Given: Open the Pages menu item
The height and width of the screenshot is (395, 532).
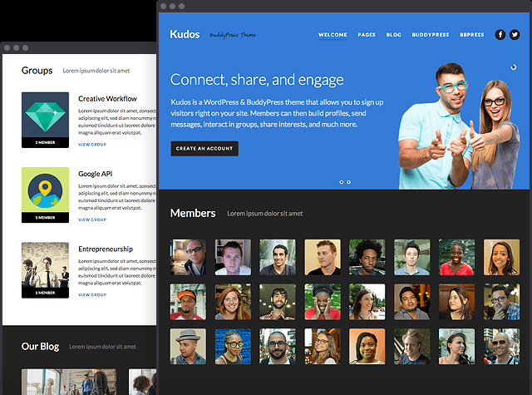Looking at the screenshot, I should (367, 35).
